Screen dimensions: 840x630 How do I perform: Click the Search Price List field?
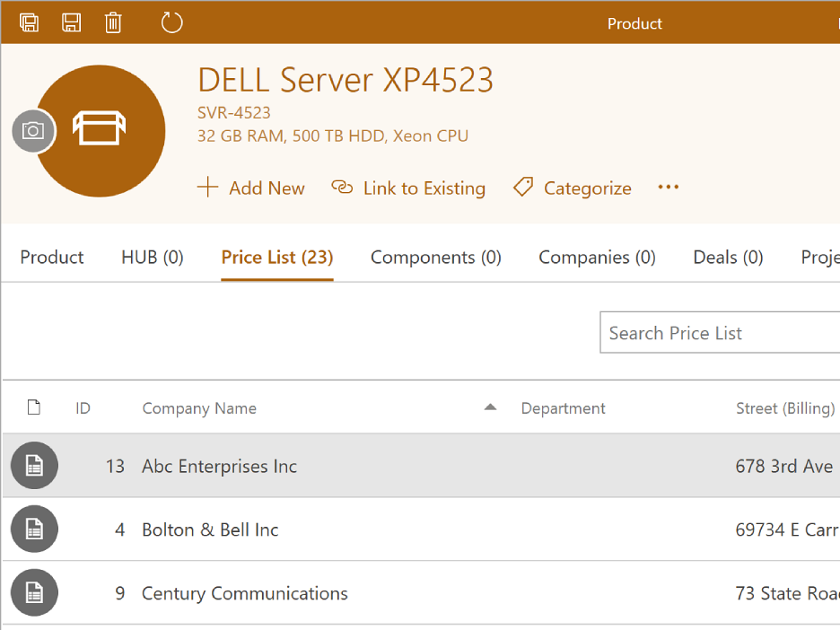(720, 333)
